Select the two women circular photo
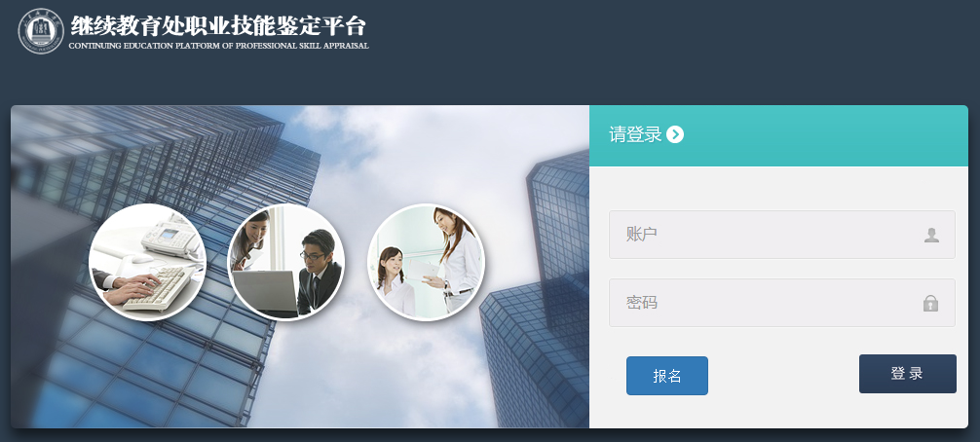 click(427, 262)
